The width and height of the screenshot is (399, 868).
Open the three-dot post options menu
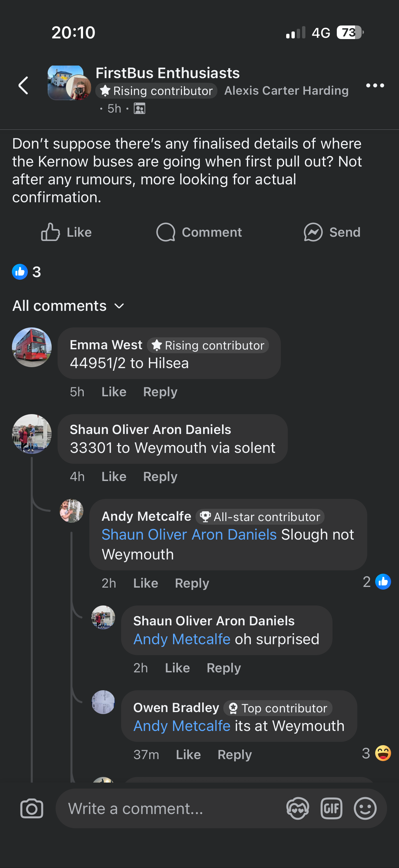tap(375, 86)
